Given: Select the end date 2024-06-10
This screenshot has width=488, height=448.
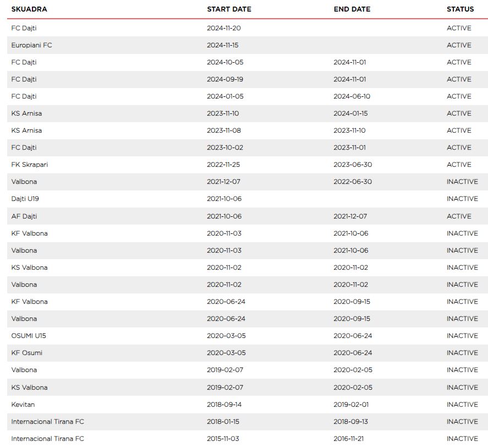Looking at the screenshot, I should coord(352,96).
